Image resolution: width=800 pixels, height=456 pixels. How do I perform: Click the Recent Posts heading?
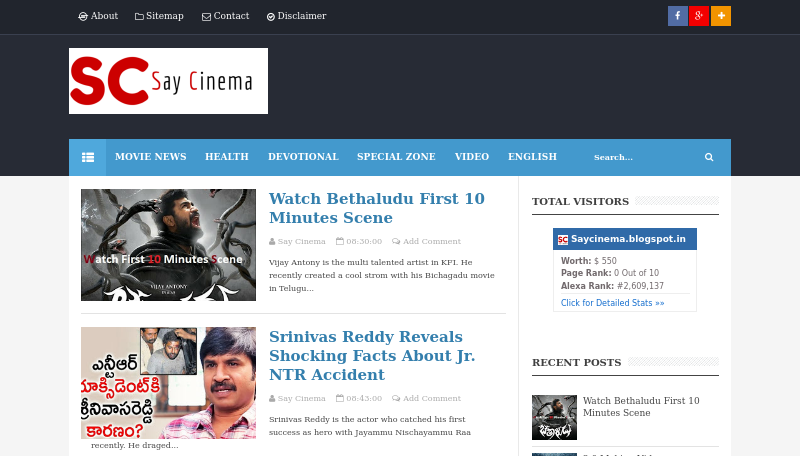[577, 363]
